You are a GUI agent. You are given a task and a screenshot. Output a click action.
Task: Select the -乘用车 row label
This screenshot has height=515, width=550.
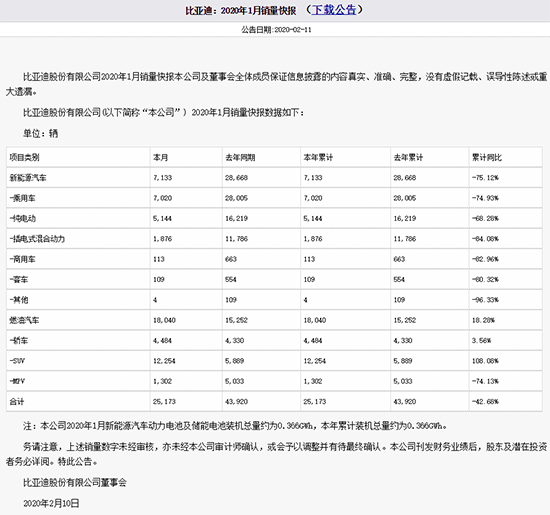click(x=22, y=198)
